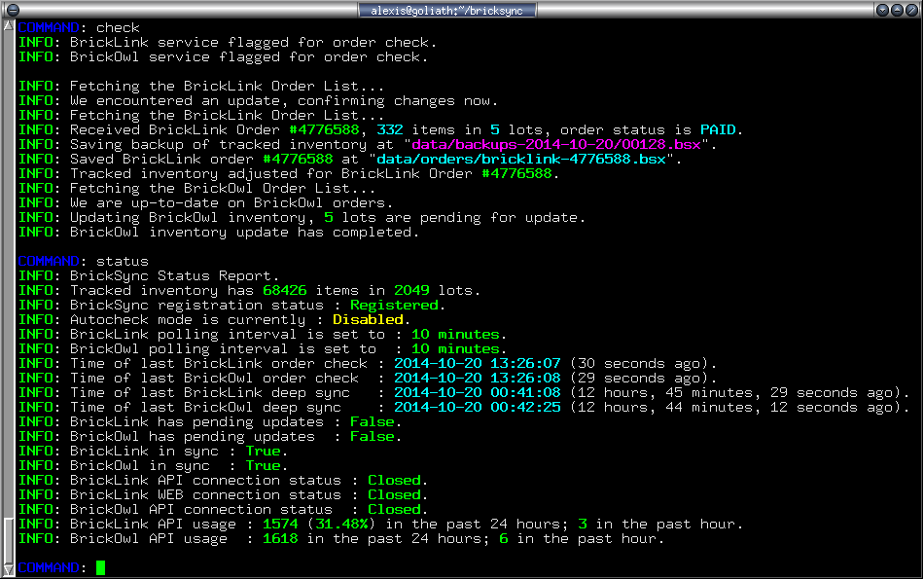Click the terminal scrollbar thumb
The width and height of the screenshot is (924, 580).
(x=9, y=540)
